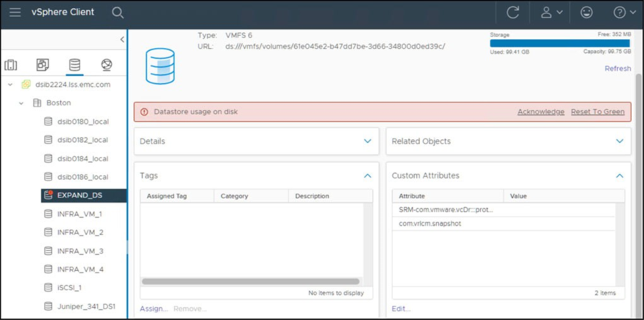Switch to VMs and Templates view

42,65
